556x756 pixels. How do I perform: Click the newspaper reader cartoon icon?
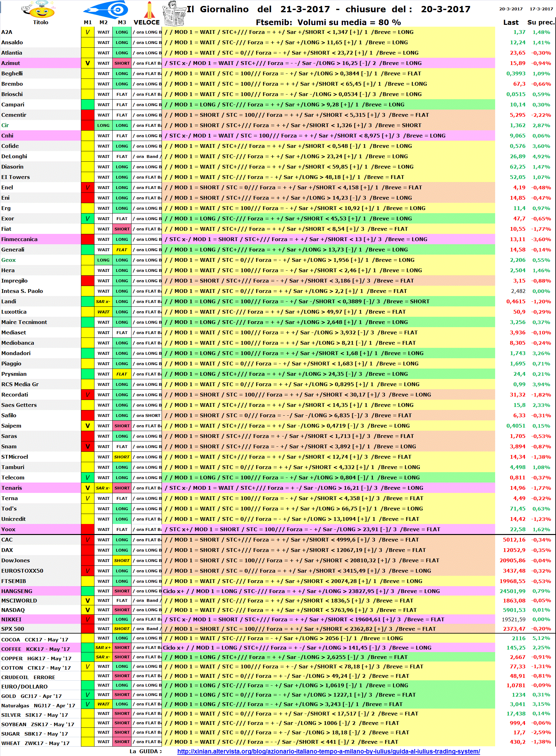coord(174,13)
